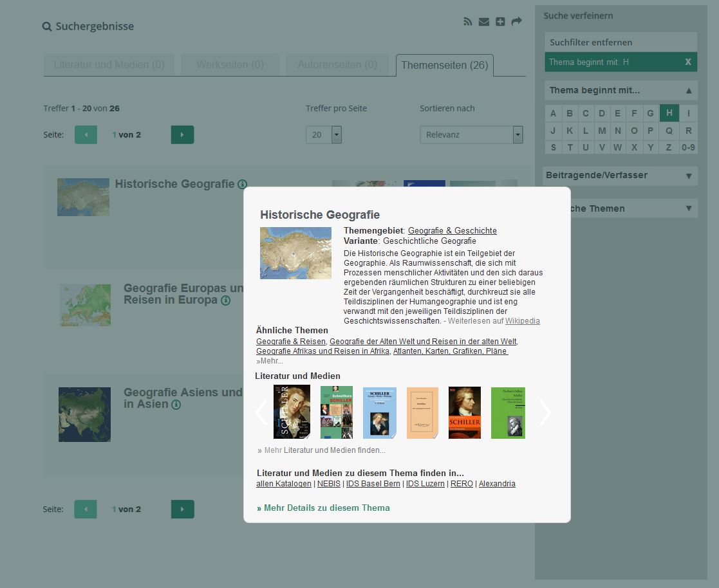Select the active letter H filter

coord(669,113)
